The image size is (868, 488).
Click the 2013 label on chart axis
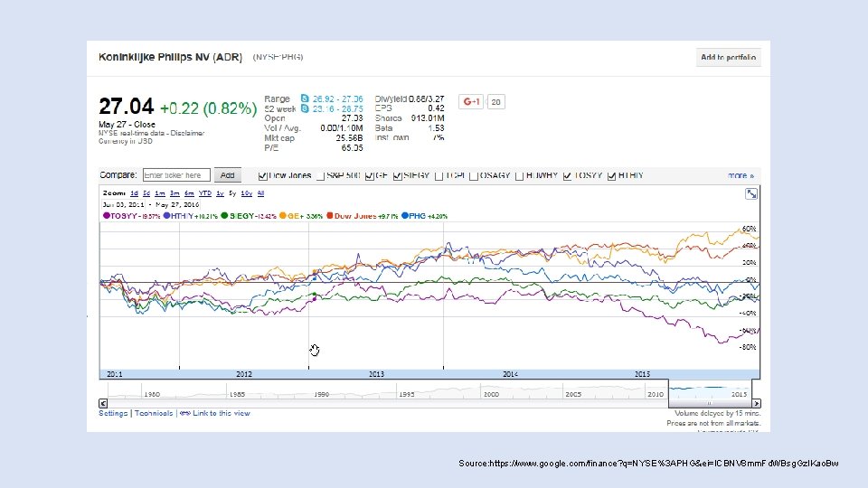click(376, 374)
